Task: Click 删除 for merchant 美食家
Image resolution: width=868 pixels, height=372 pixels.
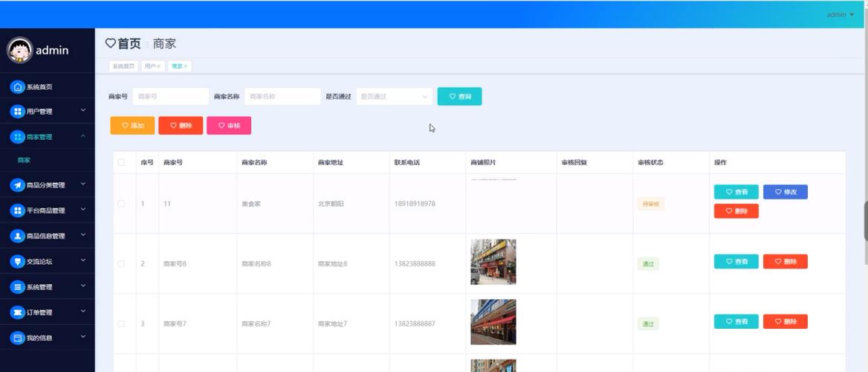Action: point(736,211)
